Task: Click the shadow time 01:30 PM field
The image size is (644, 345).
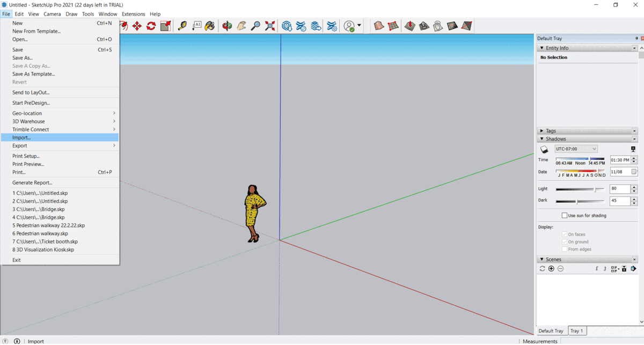Action: pos(620,159)
